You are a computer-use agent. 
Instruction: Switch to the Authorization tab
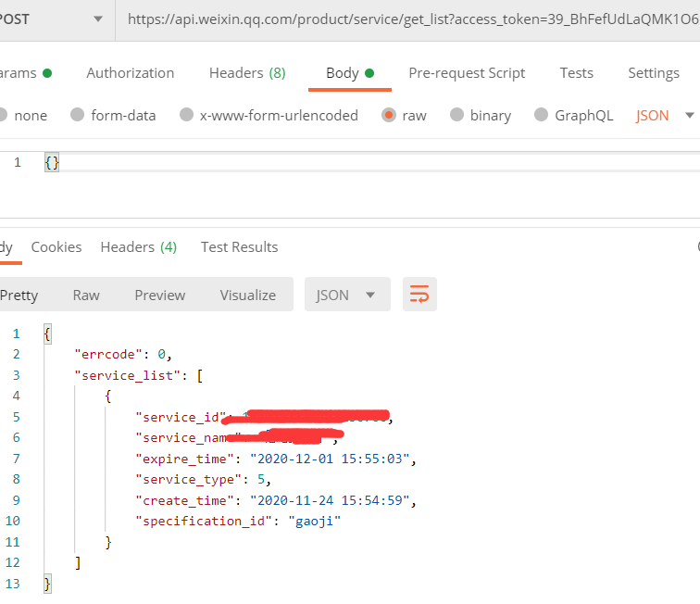pos(131,73)
